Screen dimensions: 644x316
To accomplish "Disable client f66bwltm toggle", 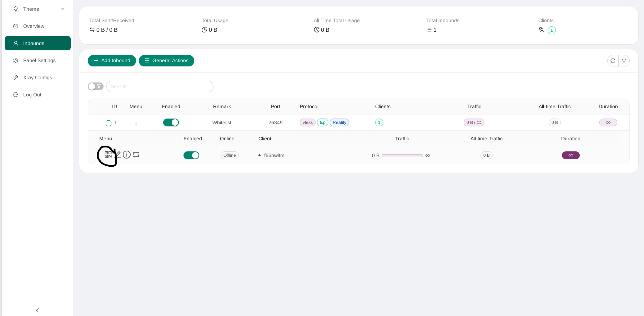I will [191, 155].
